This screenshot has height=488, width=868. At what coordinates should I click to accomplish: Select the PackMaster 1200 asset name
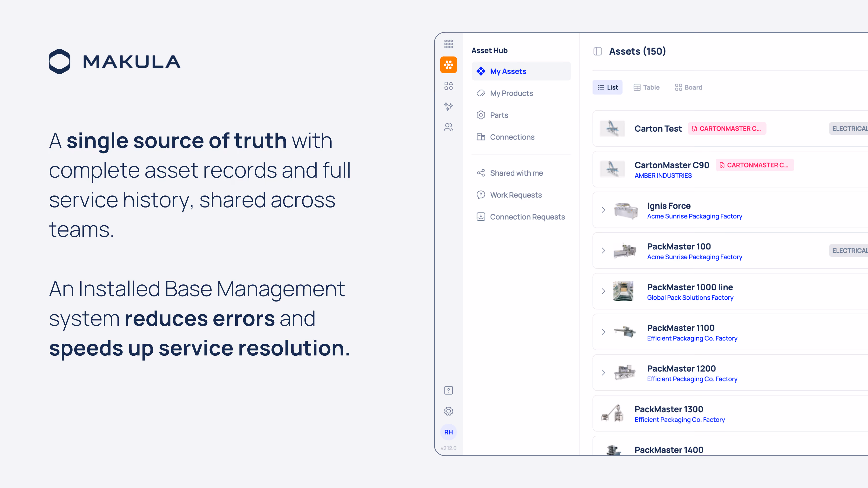pyautogui.click(x=681, y=369)
